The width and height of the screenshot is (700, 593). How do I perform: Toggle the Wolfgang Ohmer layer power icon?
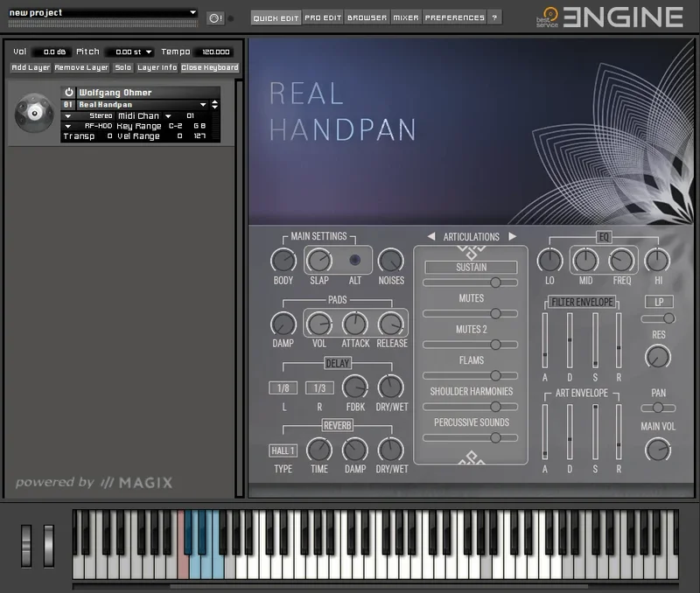coord(69,93)
